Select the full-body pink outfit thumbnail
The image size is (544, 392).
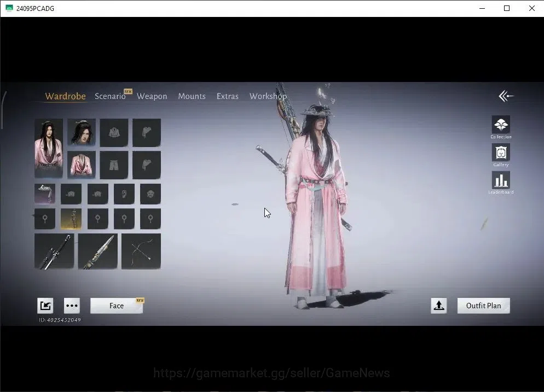[49, 148]
